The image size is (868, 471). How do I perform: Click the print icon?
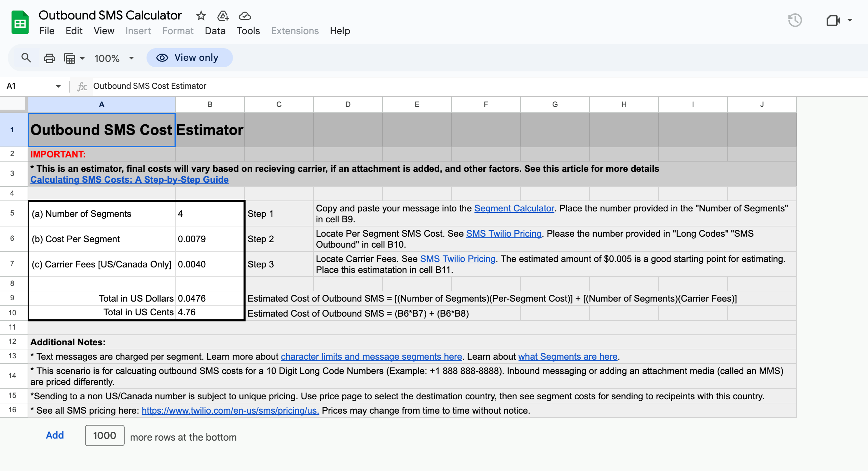49,58
